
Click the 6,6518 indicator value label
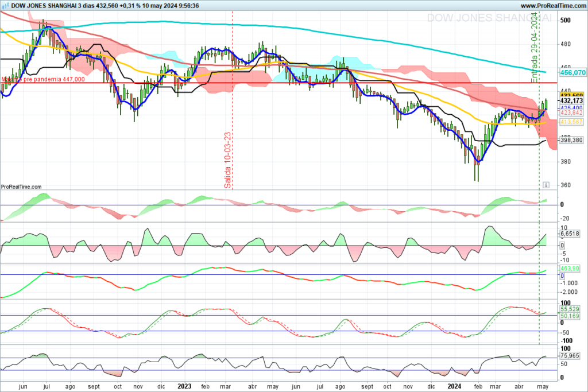(x=570, y=234)
